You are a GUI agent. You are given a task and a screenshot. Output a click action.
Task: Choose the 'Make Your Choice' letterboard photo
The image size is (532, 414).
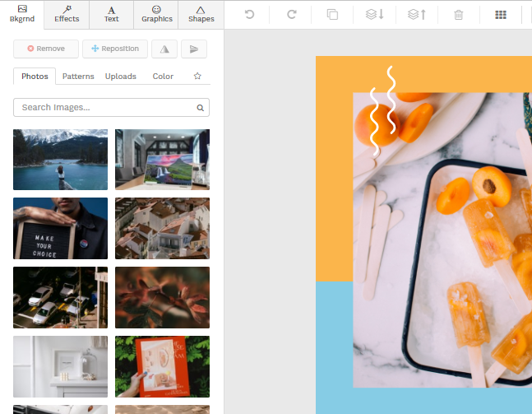pos(60,228)
